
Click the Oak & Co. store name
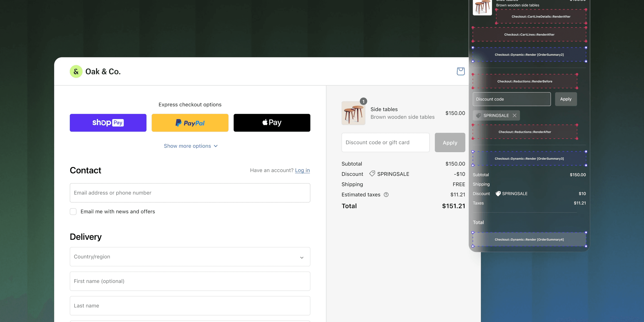103,71
